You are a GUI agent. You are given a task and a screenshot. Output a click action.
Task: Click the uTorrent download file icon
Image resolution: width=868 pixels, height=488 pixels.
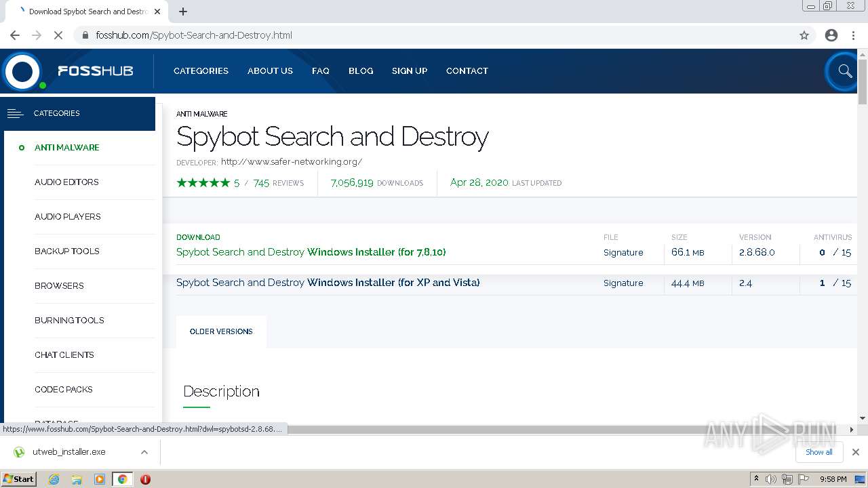19,452
